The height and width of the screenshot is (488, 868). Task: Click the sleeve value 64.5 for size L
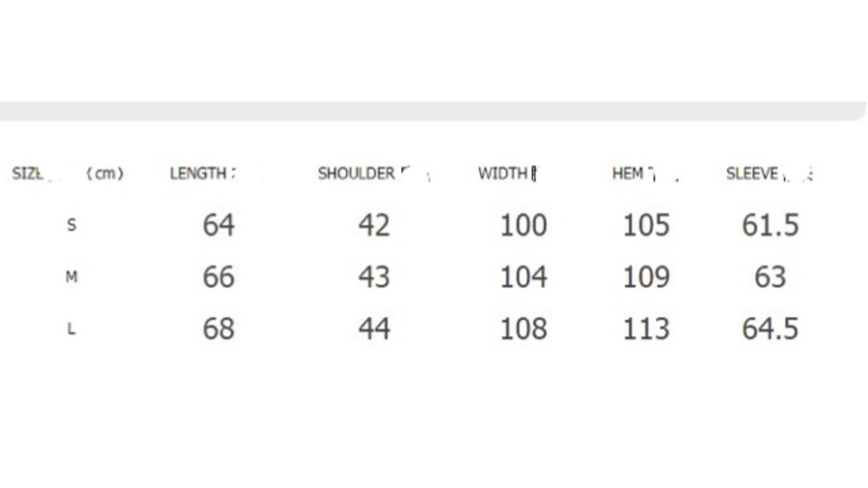click(x=770, y=329)
